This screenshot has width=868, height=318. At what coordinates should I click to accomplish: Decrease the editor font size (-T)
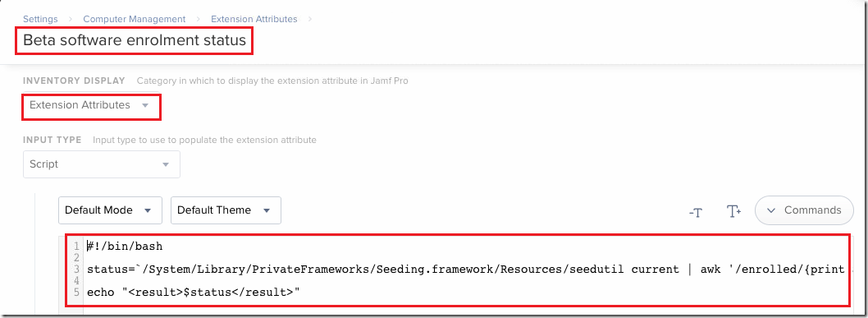point(695,211)
